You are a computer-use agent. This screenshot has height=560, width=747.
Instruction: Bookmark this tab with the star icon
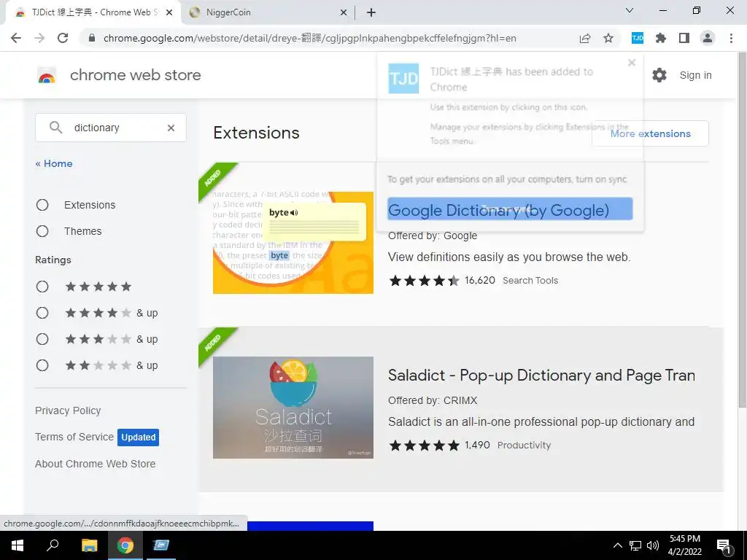608,38
